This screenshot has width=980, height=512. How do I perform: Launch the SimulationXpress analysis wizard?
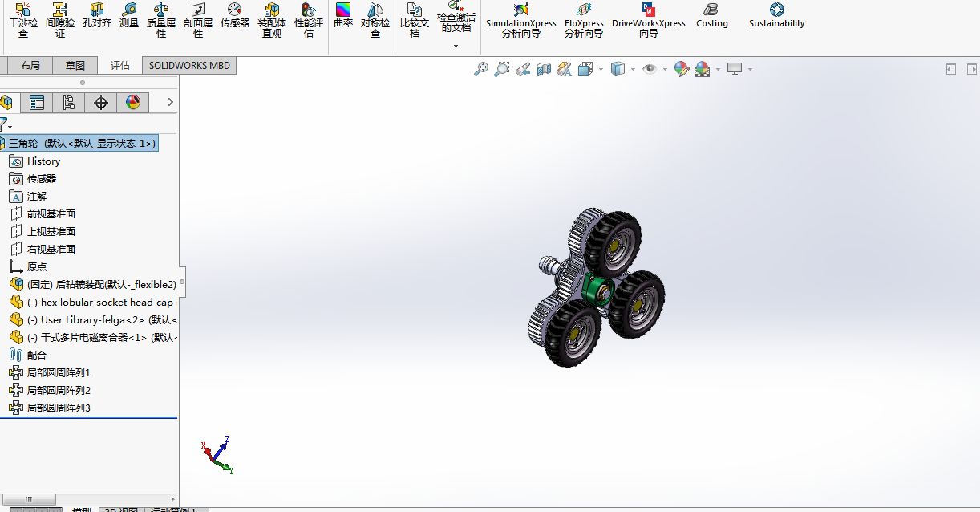coord(521,20)
